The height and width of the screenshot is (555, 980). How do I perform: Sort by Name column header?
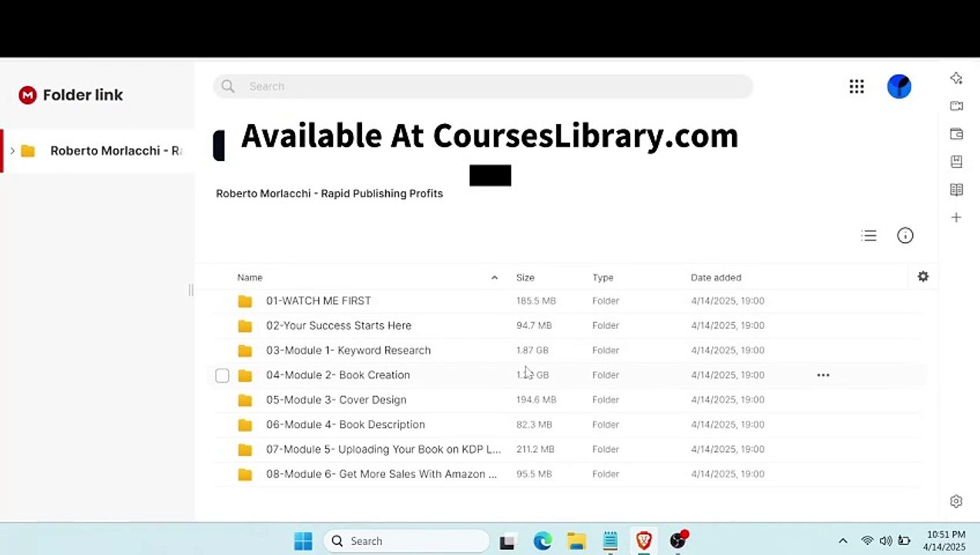[250, 277]
